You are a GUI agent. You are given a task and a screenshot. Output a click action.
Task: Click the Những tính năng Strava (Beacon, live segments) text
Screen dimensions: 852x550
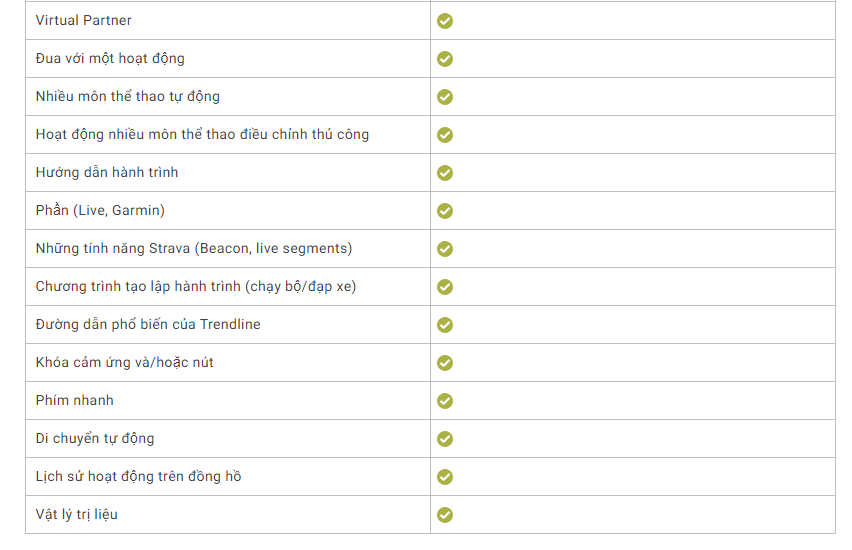pos(194,248)
